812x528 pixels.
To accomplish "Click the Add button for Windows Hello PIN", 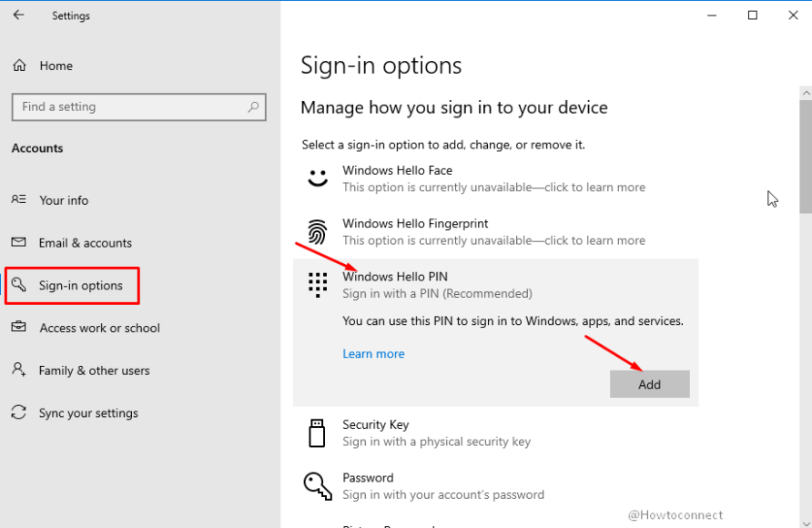I will click(649, 383).
